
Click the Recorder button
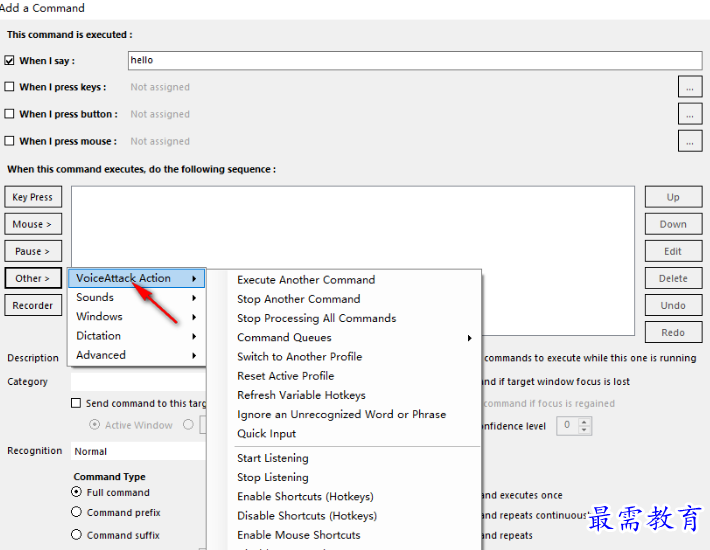coord(33,305)
